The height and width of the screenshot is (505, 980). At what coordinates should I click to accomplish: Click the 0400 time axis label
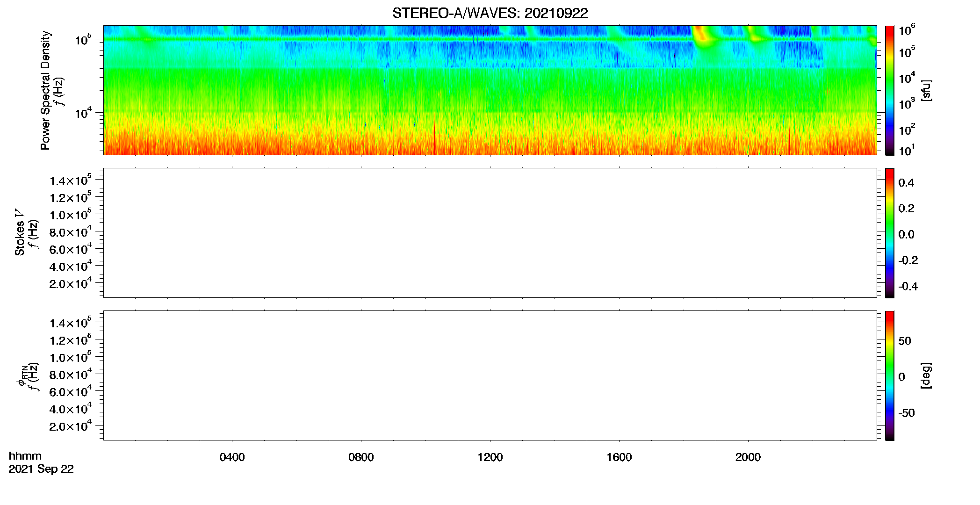tap(232, 457)
